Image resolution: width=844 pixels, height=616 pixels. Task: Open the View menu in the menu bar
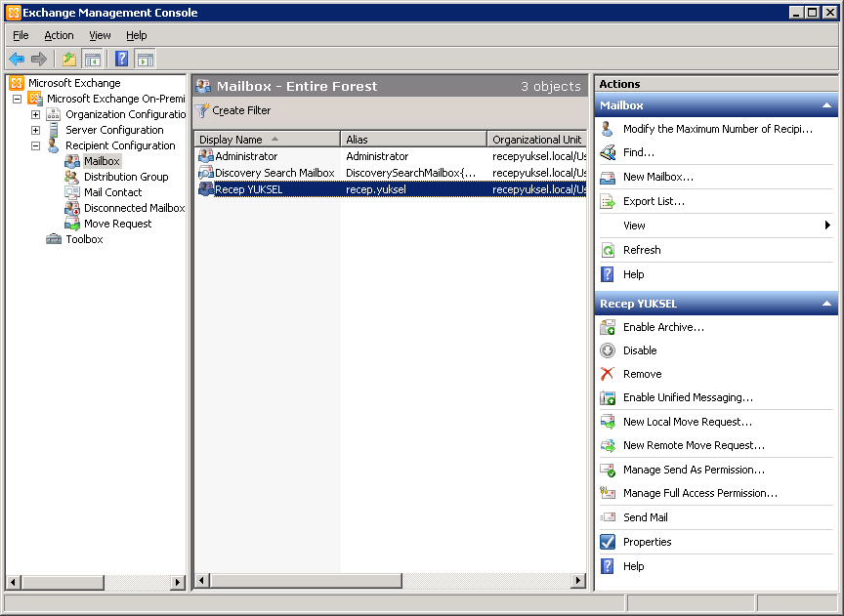100,35
